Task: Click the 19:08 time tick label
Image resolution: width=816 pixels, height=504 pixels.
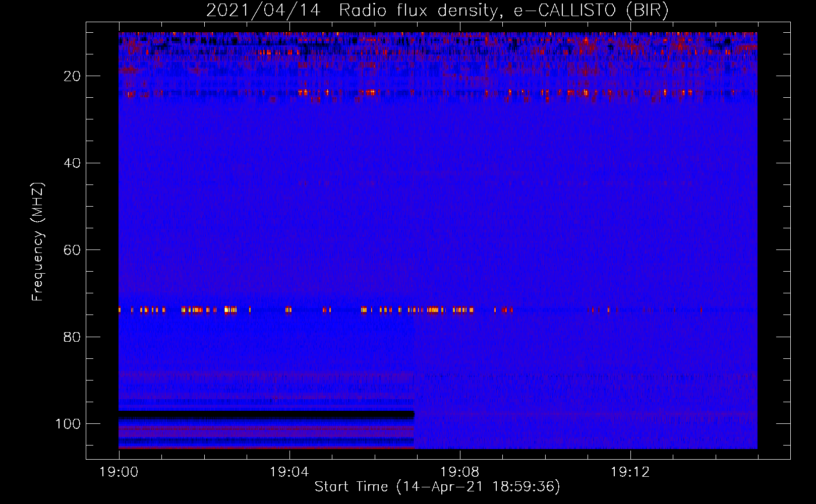Action: 459,472
